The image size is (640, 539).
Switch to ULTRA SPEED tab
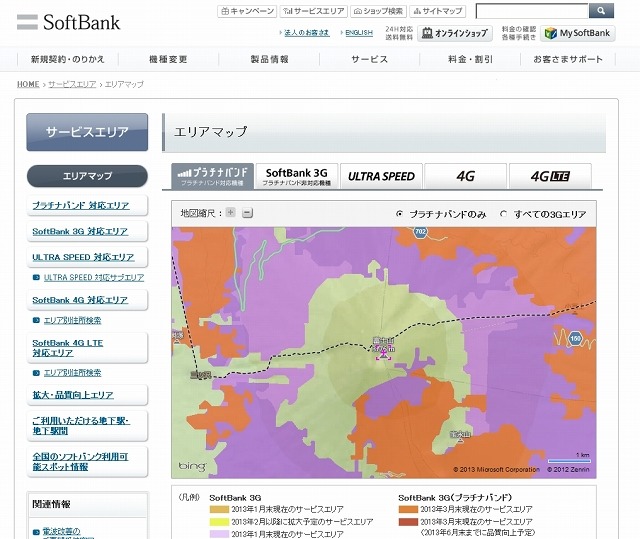(x=381, y=176)
